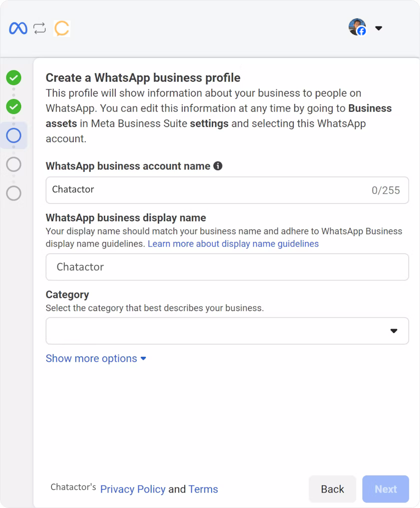Click the second completed step checkmark
Image resolution: width=420 pixels, height=508 pixels.
click(x=13, y=106)
